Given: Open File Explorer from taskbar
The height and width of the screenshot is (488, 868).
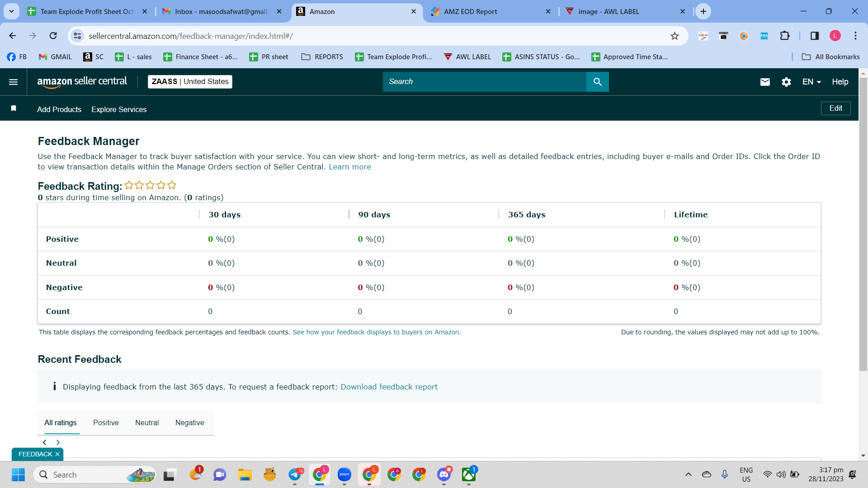Looking at the screenshot, I should (245, 474).
